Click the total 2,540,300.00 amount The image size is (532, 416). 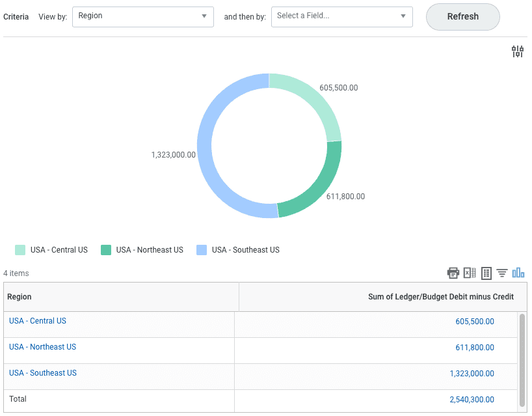(472, 400)
